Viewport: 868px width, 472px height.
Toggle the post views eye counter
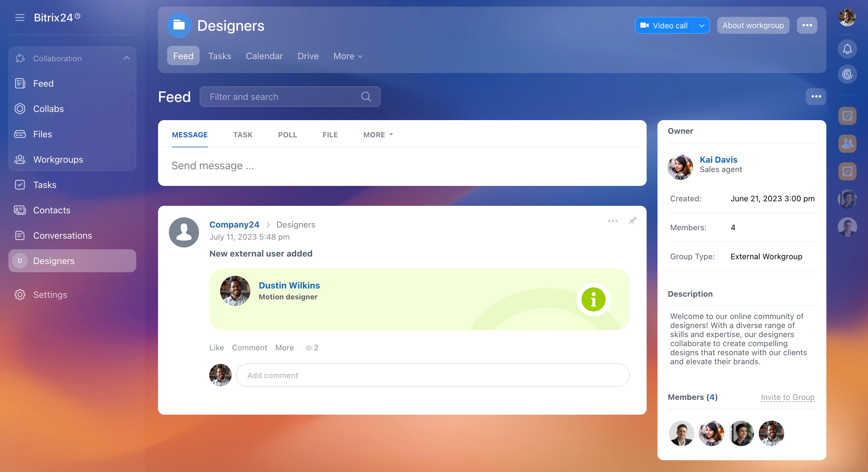click(311, 348)
